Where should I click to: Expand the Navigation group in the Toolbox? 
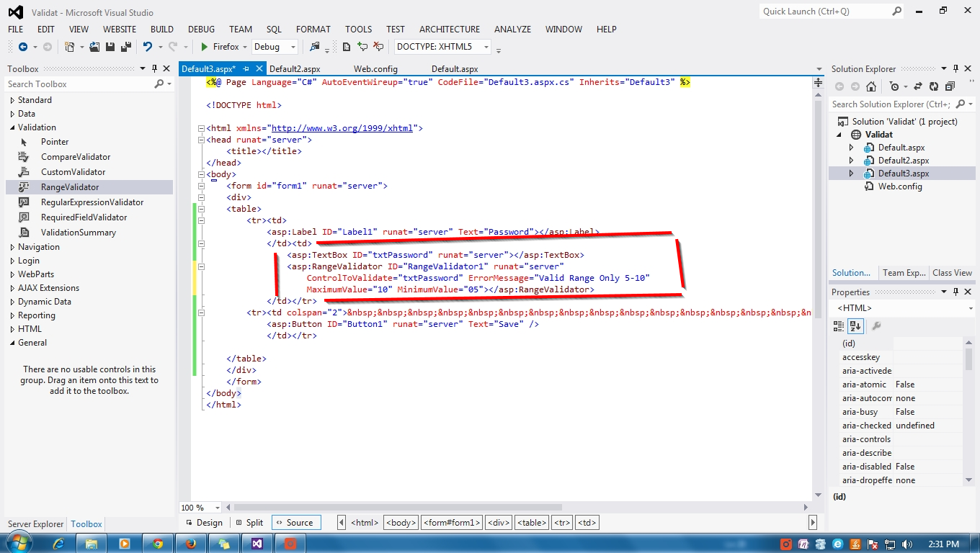point(37,246)
